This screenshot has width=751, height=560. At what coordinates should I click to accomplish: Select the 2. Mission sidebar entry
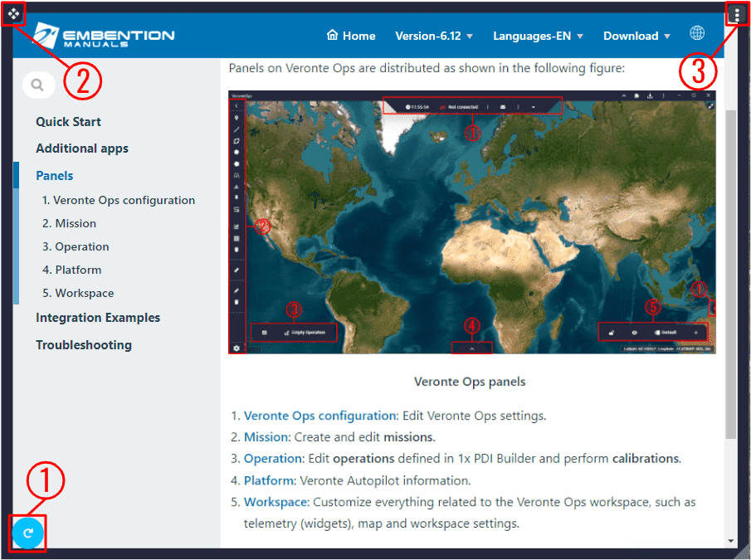point(69,223)
